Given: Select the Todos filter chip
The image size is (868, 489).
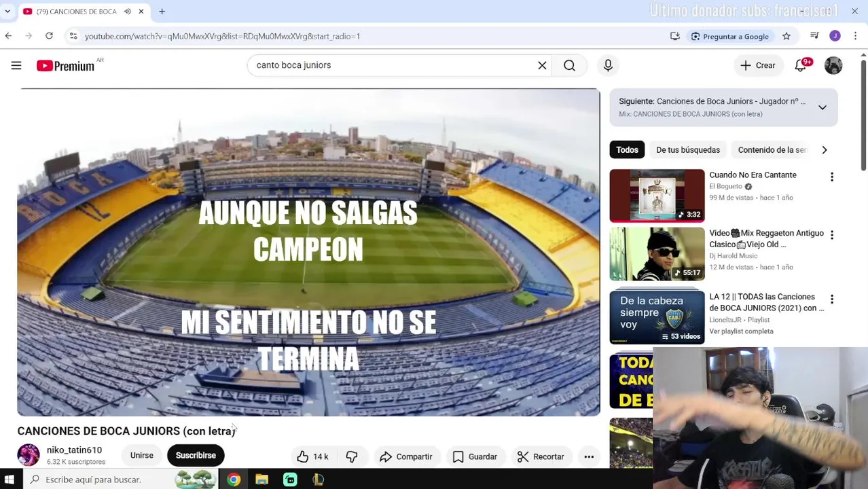Looking at the screenshot, I should (627, 149).
